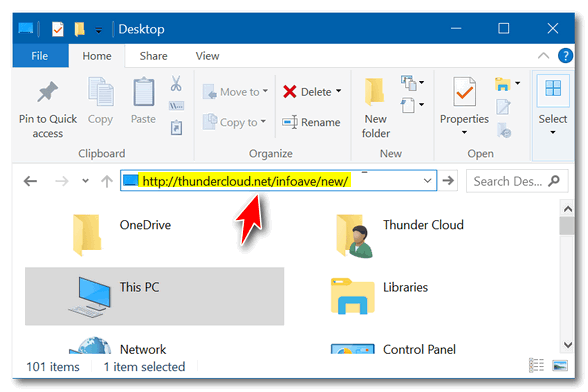Go up one level with up arrow
This screenshot has width=588, height=392.
coord(107,181)
